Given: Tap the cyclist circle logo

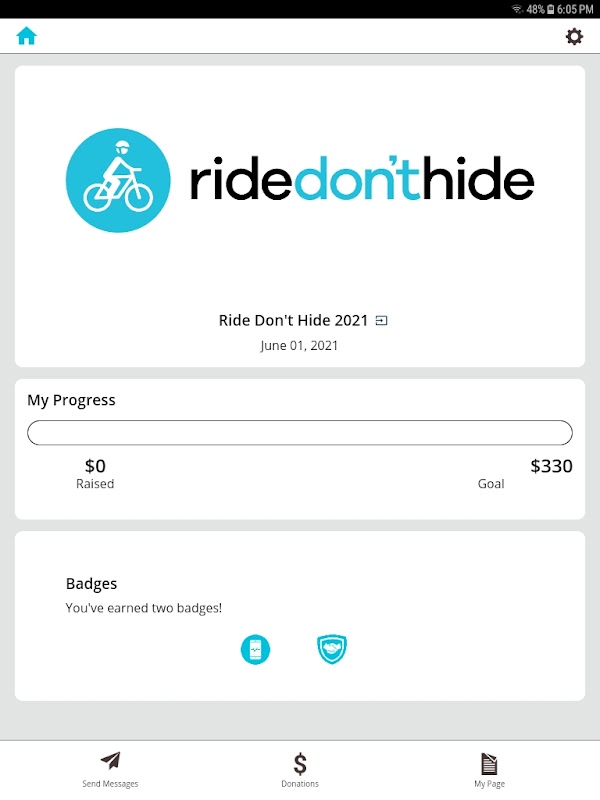Looking at the screenshot, I should pyautogui.click(x=118, y=181).
